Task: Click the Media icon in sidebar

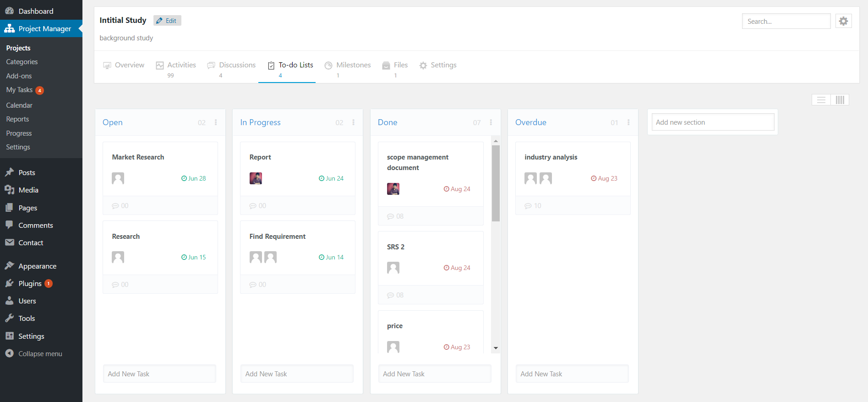Action: (x=9, y=190)
